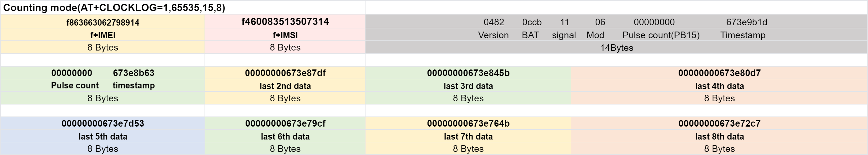Select the f+IMSI label cell
Image resolution: width=868 pixels, height=155 pixels.
tap(285, 35)
